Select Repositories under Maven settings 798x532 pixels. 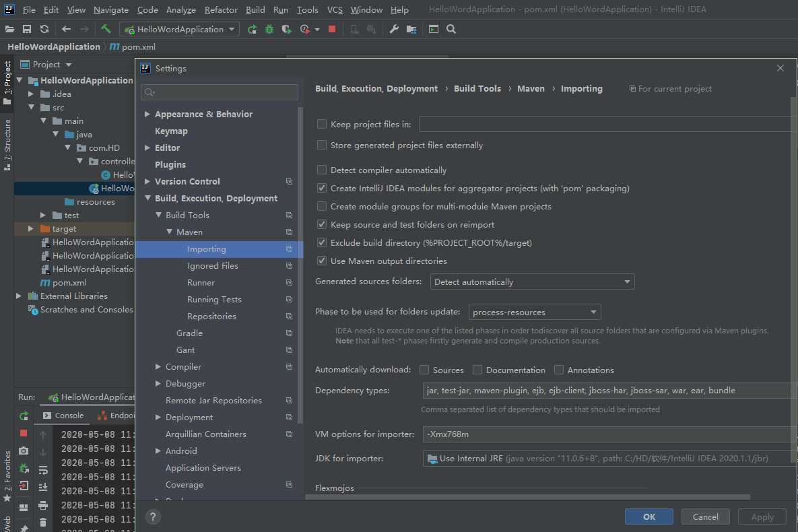(x=211, y=316)
